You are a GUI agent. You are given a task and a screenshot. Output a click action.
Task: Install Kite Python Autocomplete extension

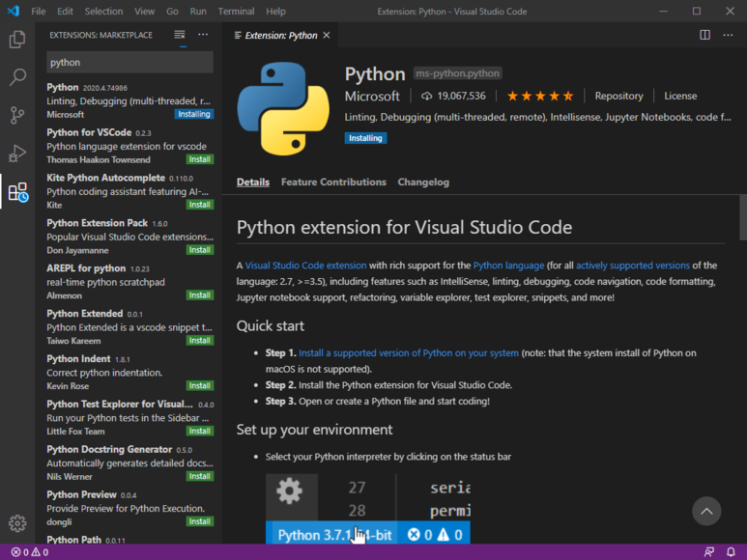(x=199, y=205)
